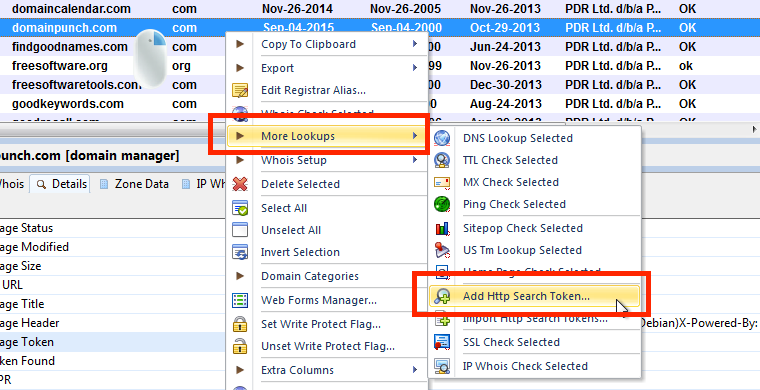Click the MX Check Selected envelope icon
This screenshot has width=760, height=390.
(x=442, y=183)
